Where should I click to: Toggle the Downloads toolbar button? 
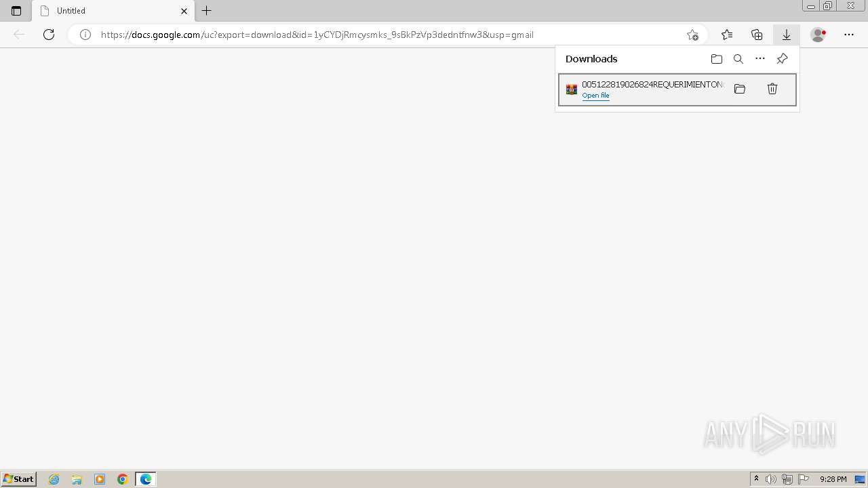click(787, 35)
